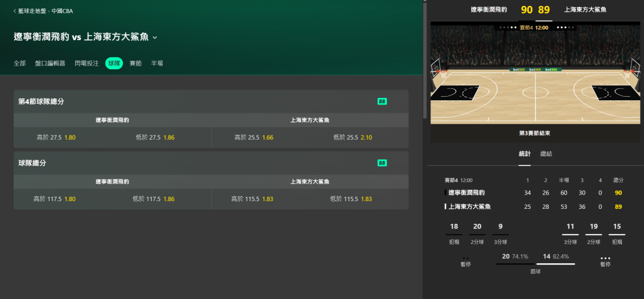Click 上海's 3分球 count of 11
The image size is (644, 299).
pos(570,227)
